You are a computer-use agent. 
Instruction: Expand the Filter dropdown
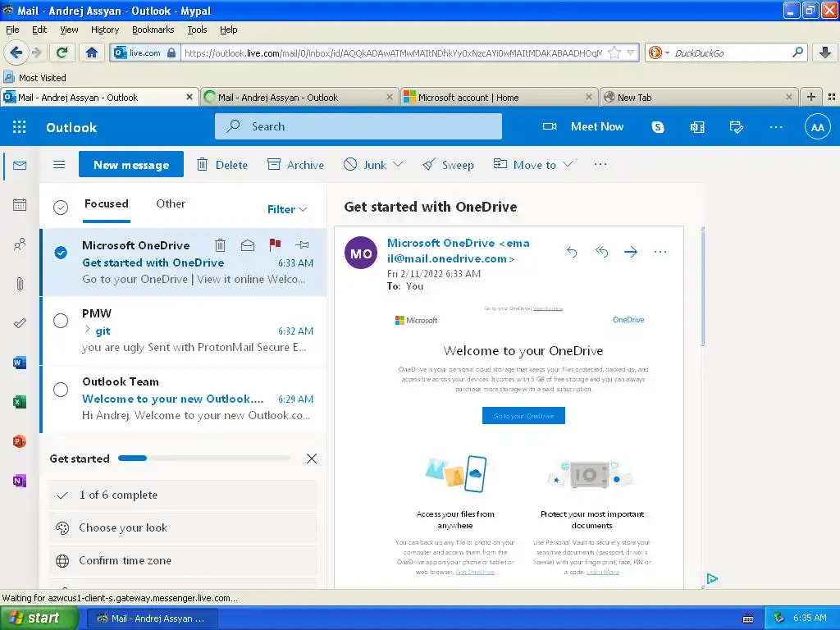[287, 209]
